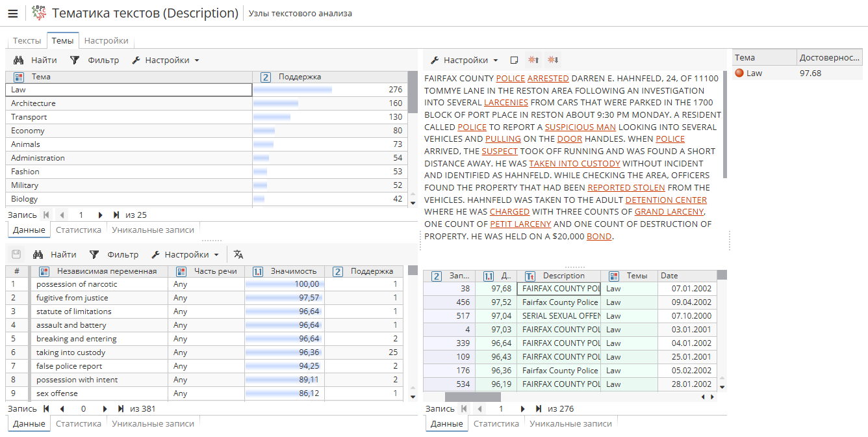Click highlighted term 'GRAND LARCENY' in text
The height and width of the screenshot is (437, 868).
[669, 212]
